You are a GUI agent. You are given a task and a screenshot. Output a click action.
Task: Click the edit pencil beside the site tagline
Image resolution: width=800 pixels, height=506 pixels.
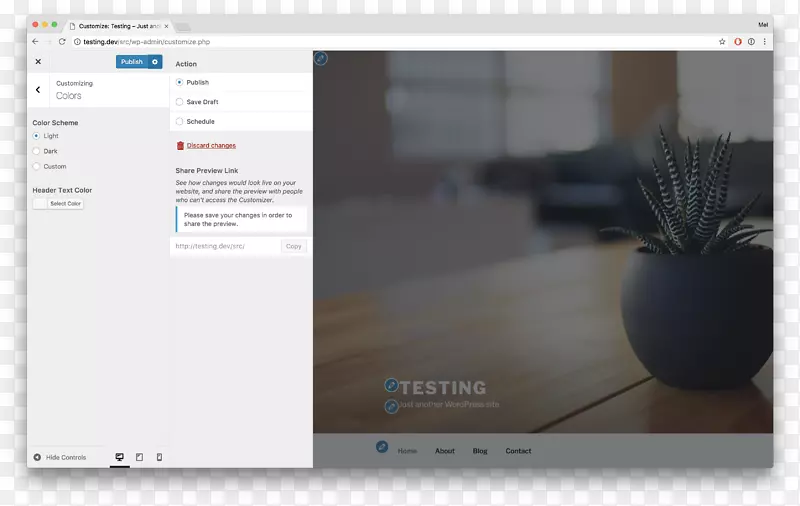pyautogui.click(x=391, y=407)
